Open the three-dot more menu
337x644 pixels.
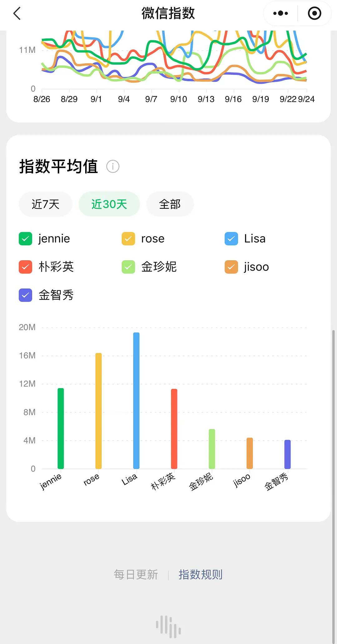click(281, 13)
